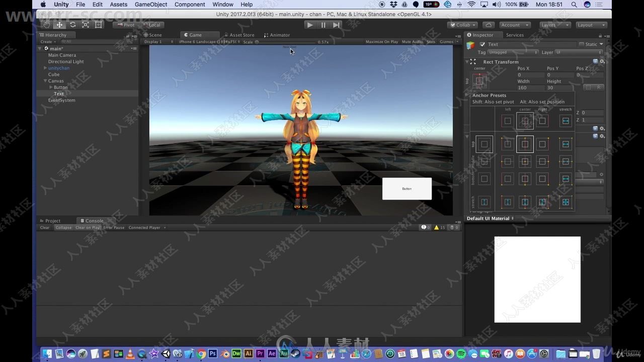Screen dimensions: 644x362
Task: Toggle Maximize On Play
Action: pyautogui.click(x=381, y=42)
